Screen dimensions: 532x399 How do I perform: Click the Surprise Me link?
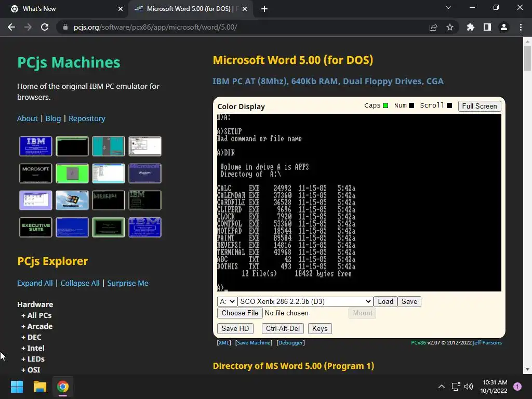click(x=128, y=283)
